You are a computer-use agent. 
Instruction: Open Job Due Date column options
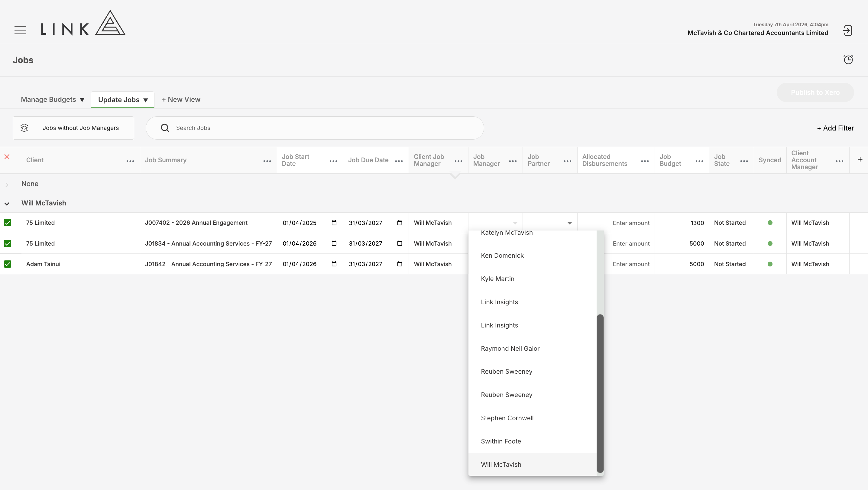click(x=399, y=161)
